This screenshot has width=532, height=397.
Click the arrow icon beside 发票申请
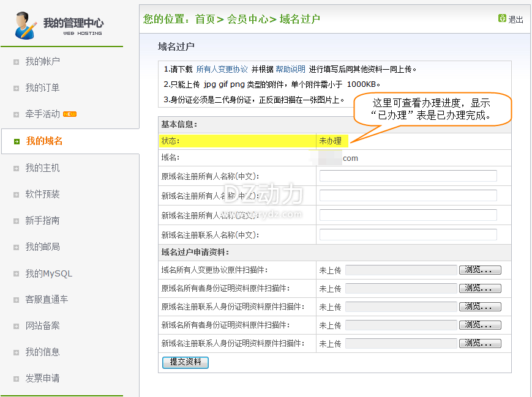coord(17,379)
